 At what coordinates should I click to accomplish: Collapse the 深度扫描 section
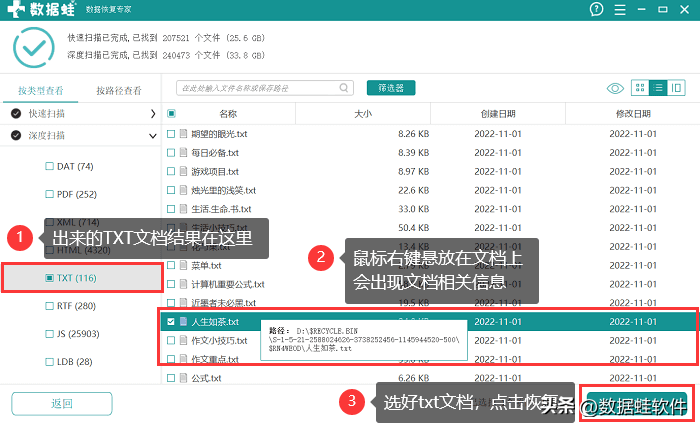[152, 135]
